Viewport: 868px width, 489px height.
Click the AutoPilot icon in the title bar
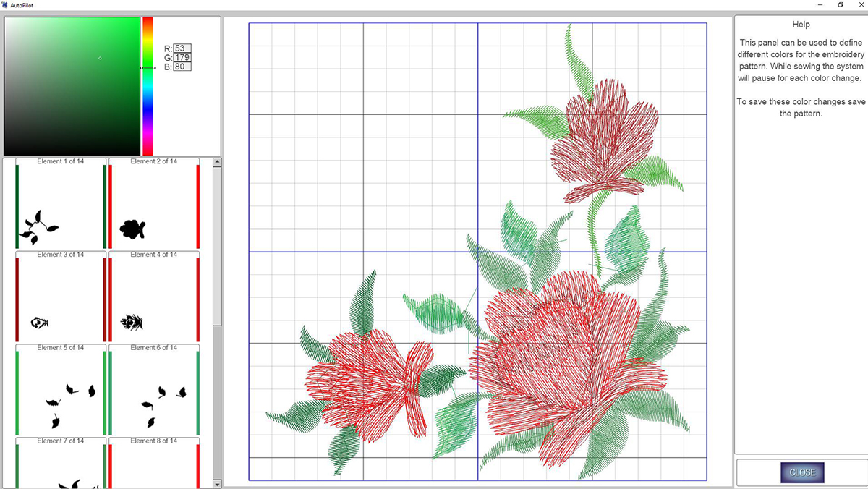(6, 5)
